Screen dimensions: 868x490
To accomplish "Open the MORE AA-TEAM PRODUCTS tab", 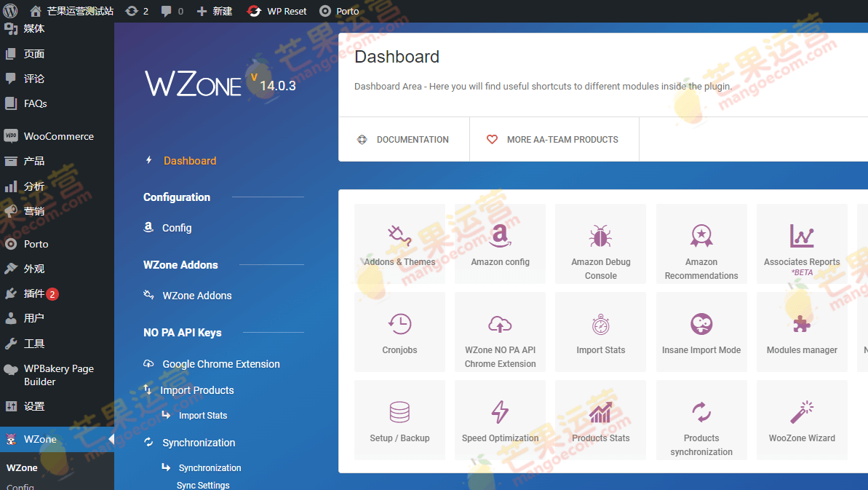I will pos(554,139).
